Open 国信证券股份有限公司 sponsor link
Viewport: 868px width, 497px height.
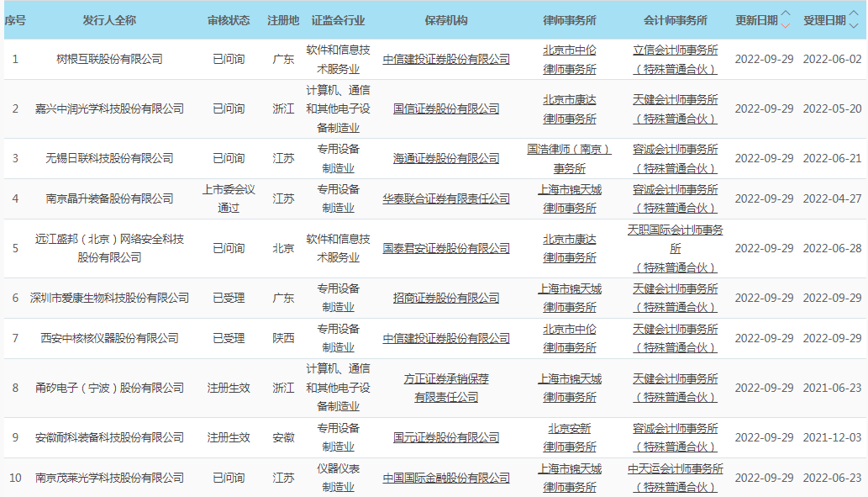coord(446,109)
